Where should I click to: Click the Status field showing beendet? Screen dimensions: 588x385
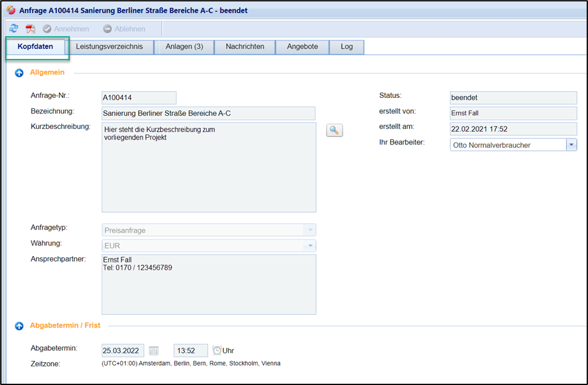pyautogui.click(x=514, y=97)
